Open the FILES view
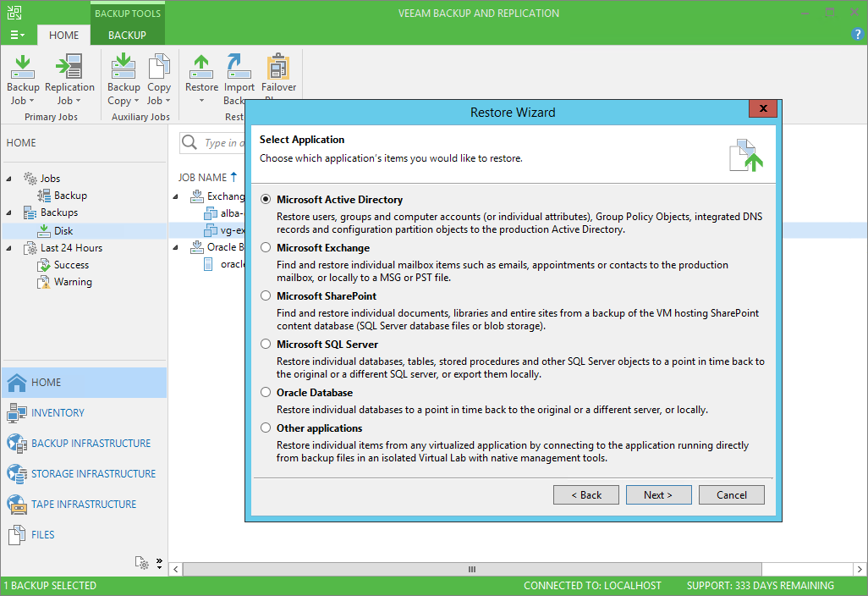The image size is (868, 596). coord(84,534)
